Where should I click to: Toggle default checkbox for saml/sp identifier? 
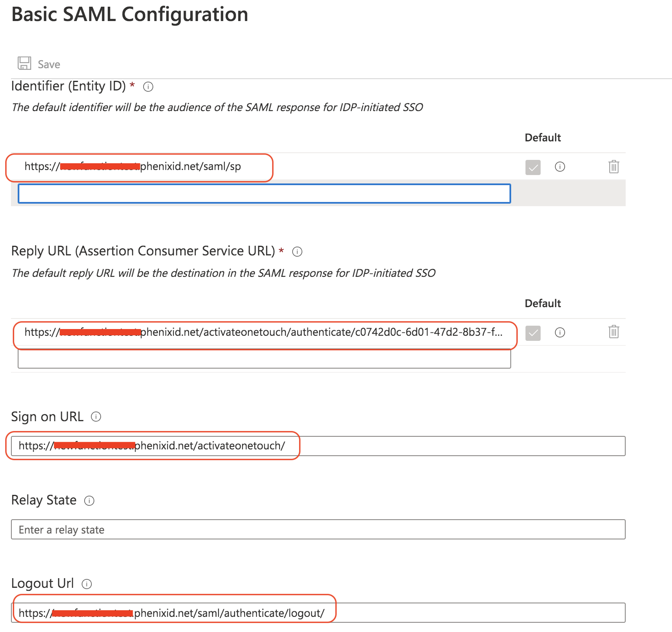533,167
